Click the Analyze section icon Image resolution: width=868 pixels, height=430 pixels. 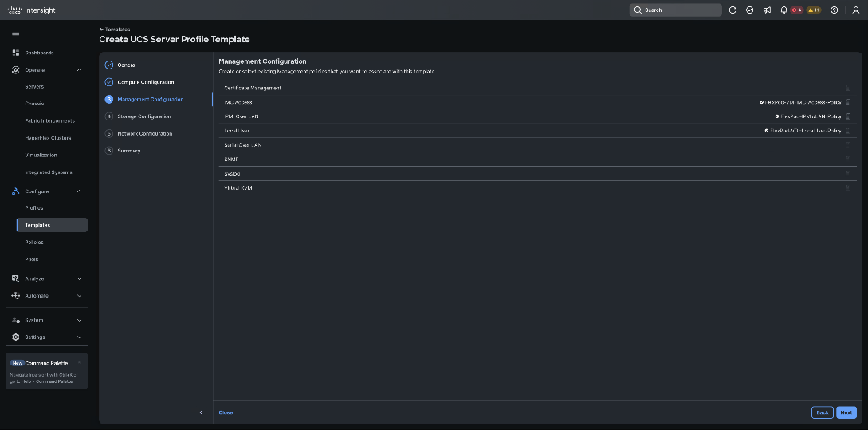click(x=15, y=278)
